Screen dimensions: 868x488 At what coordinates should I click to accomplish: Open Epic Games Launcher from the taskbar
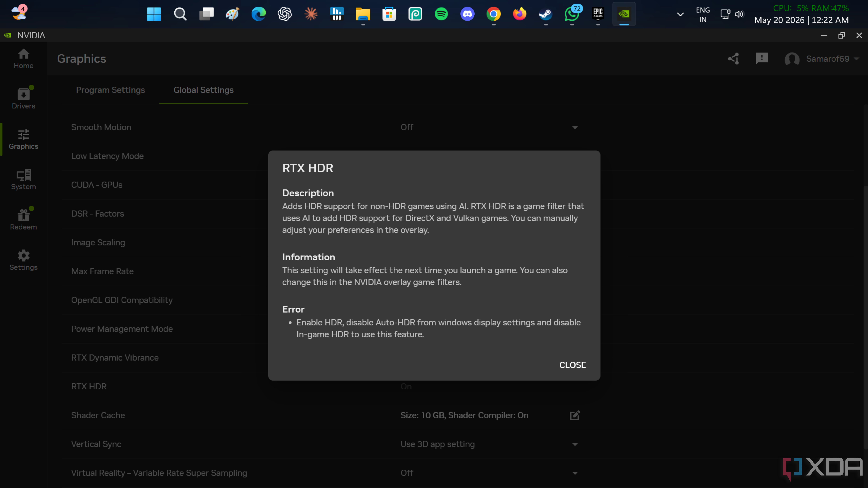pyautogui.click(x=598, y=14)
